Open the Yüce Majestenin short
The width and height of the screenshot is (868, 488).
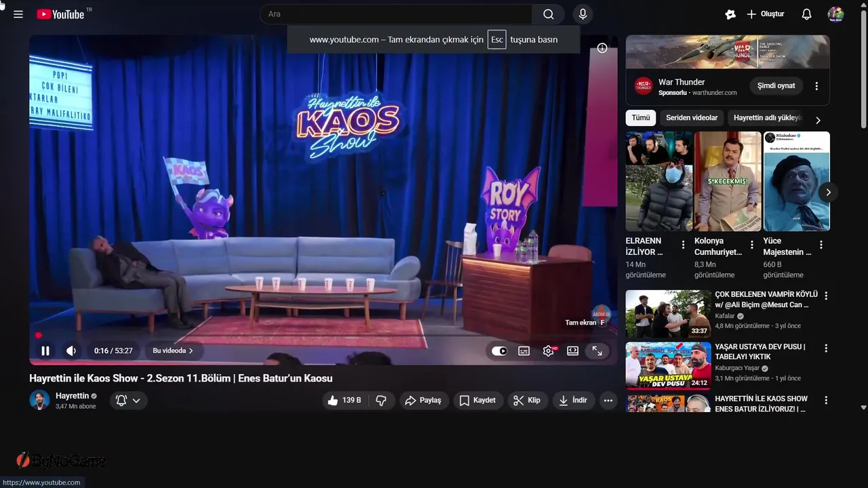click(797, 181)
